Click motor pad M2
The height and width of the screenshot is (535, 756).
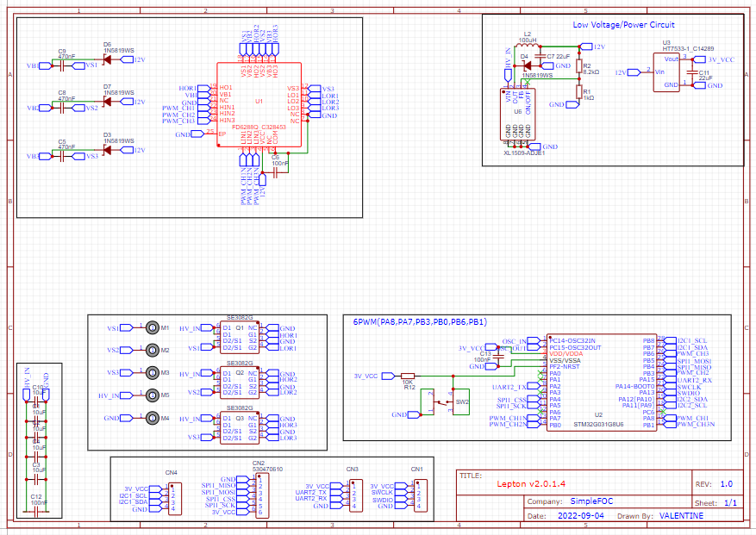153,350
